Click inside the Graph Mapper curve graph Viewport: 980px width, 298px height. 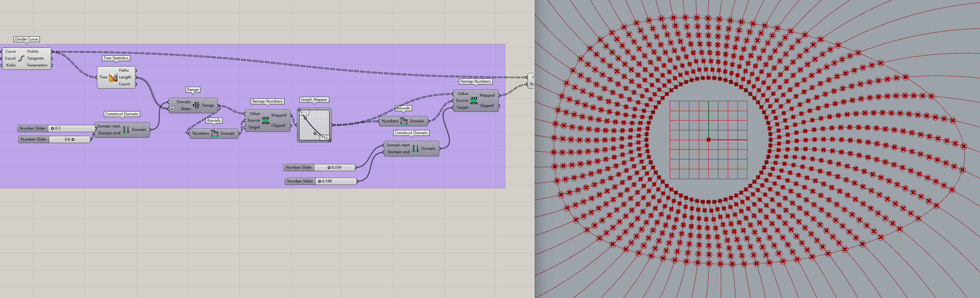(x=314, y=125)
